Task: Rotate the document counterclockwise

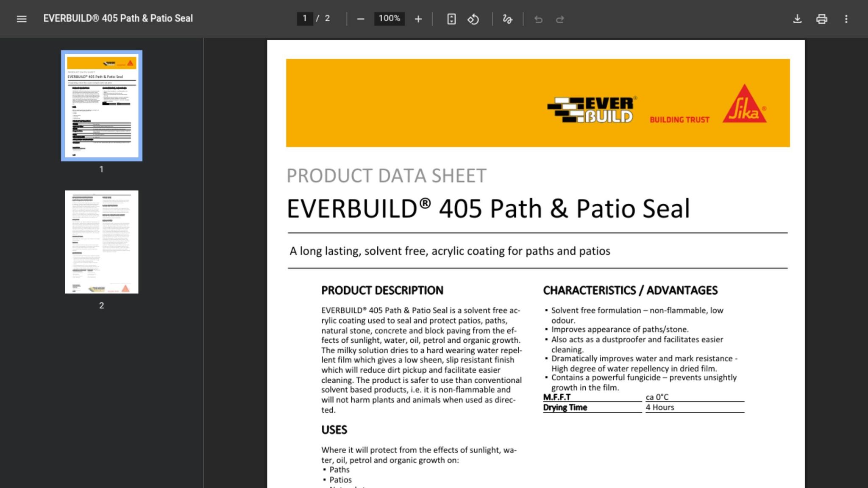Action: 473,19
